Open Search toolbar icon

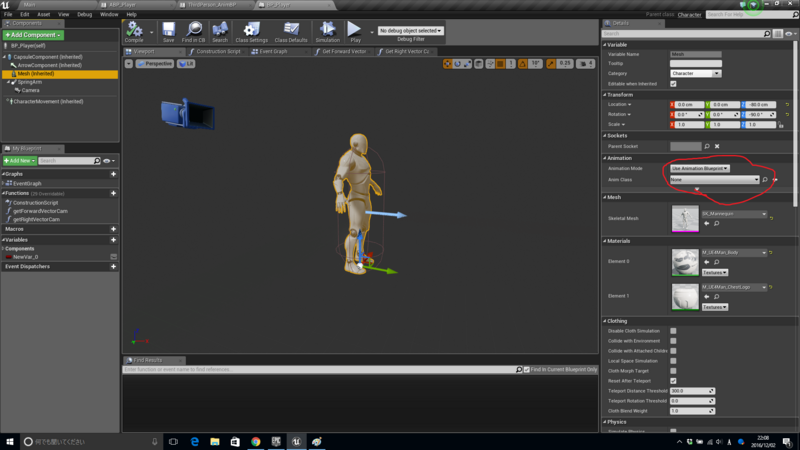(220, 32)
